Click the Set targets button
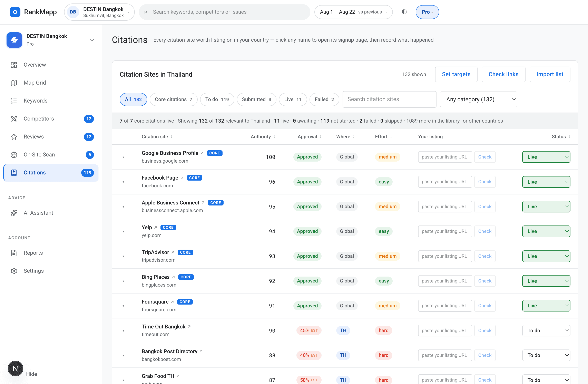This screenshot has height=384, width=588. pyautogui.click(x=456, y=74)
